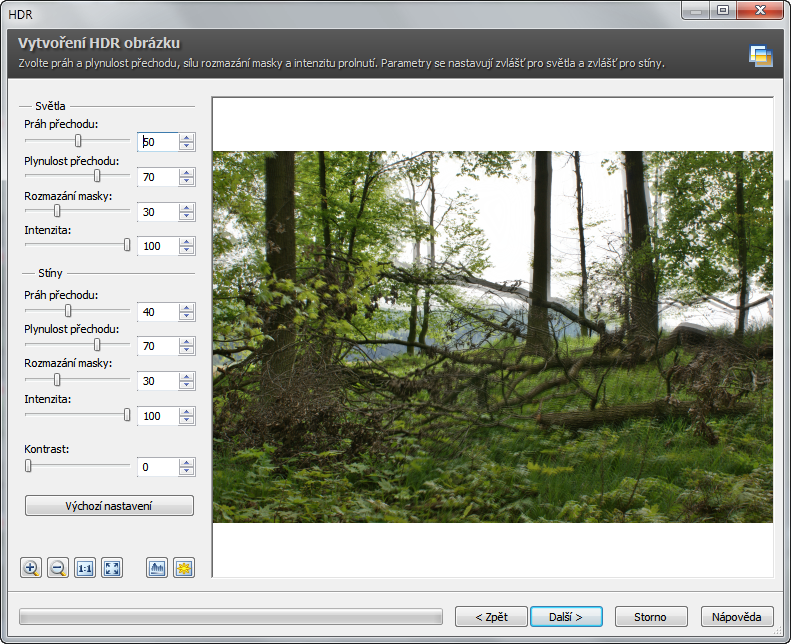Screen dimensions: 791x644
Task: Set preview zoom to 1:1
Action: pos(85,568)
